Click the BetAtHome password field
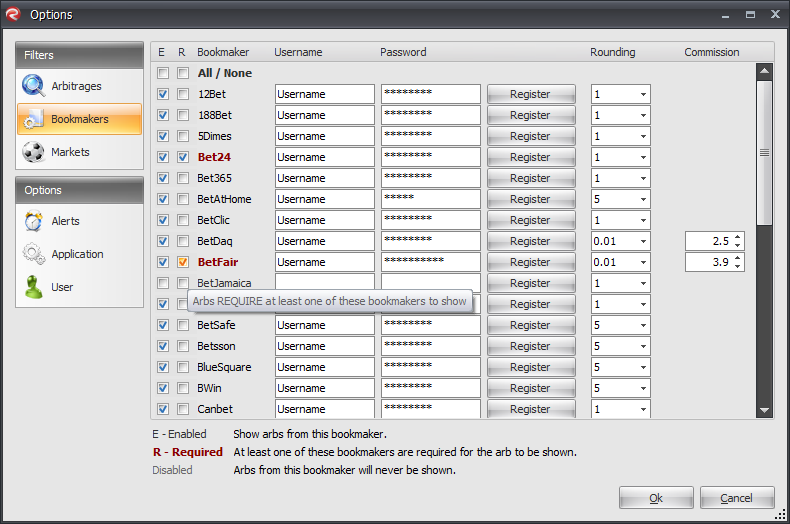 coord(431,199)
